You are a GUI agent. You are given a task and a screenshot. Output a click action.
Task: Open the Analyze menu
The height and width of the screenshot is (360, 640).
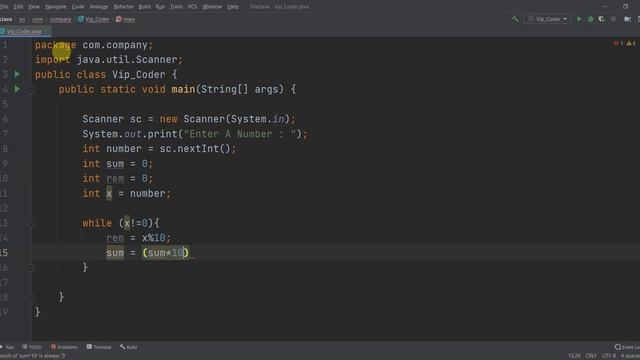click(99, 7)
